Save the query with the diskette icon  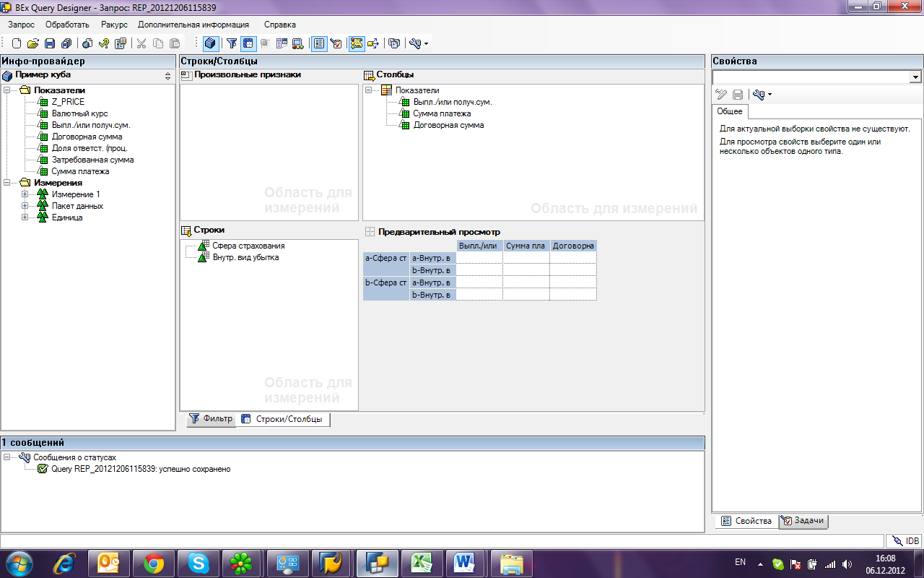point(51,43)
